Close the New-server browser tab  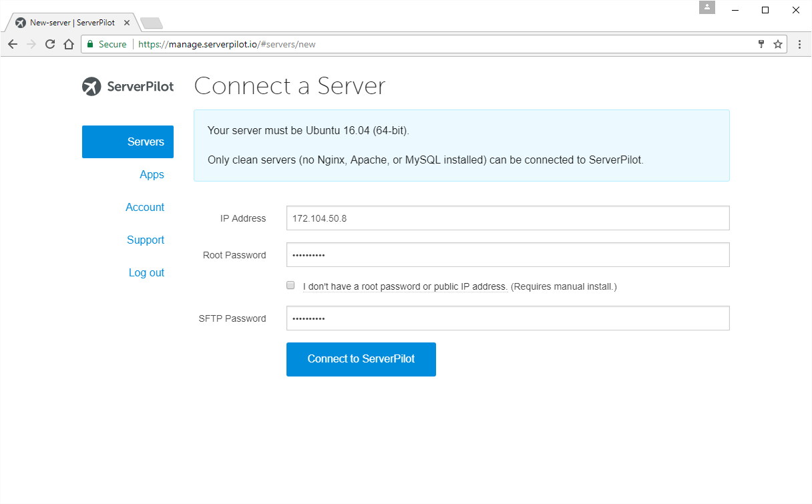click(127, 23)
